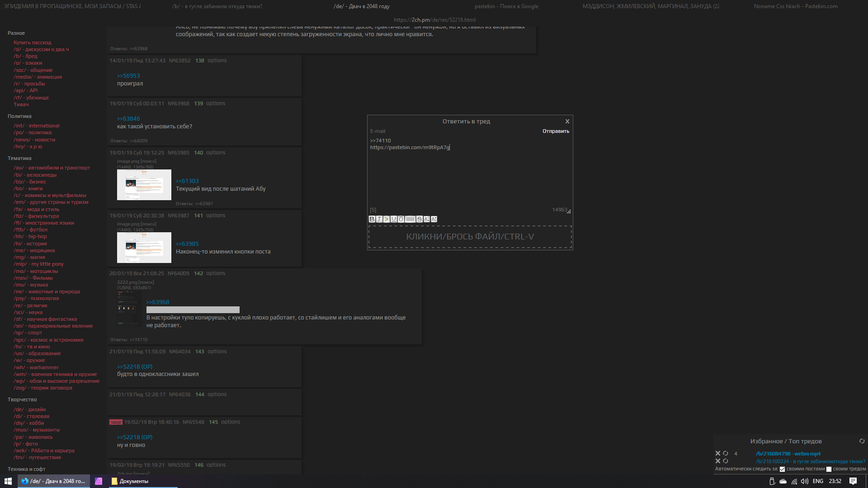Open options for post №63852
Viewport: 868px width, 488px height.
pyautogui.click(x=217, y=60)
